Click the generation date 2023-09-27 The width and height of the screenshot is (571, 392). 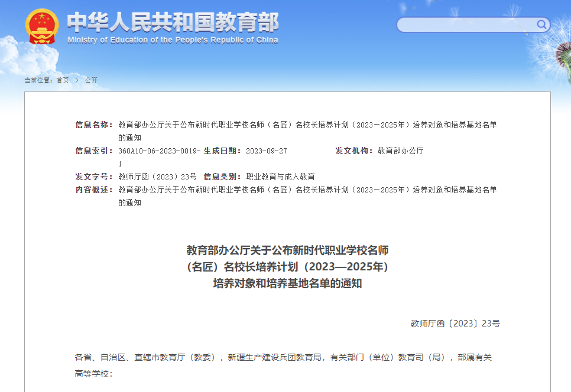click(x=266, y=151)
